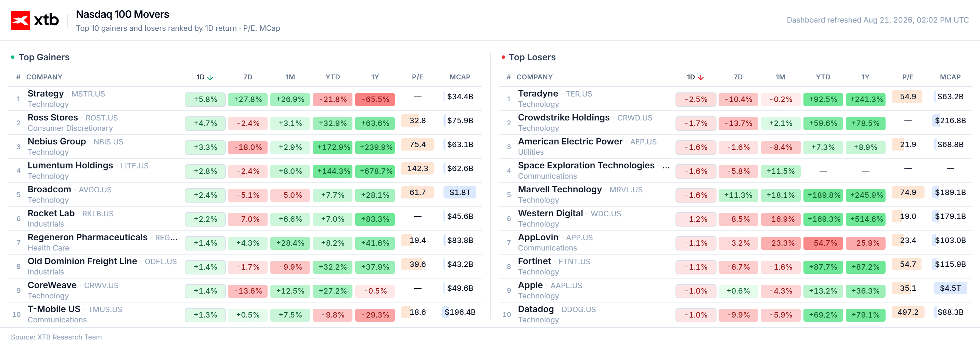Click CoreWeave 7D value -13.6%

pyautogui.click(x=248, y=292)
